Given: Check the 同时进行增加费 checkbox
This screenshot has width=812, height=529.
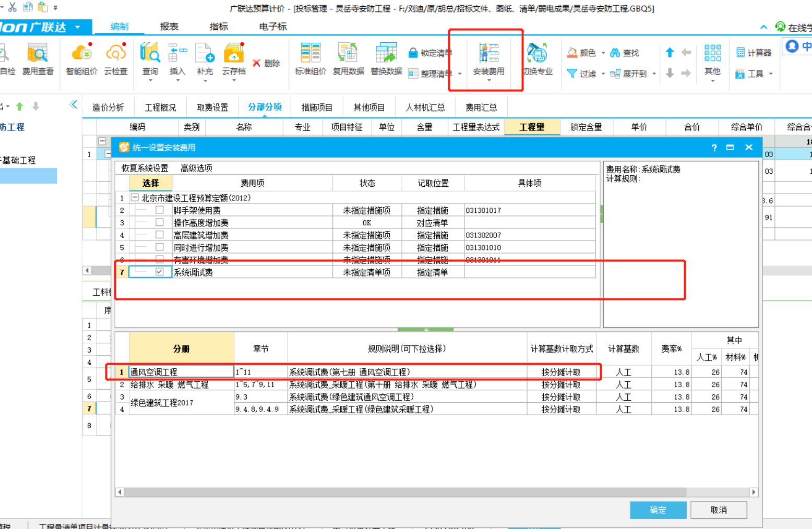Looking at the screenshot, I should pyautogui.click(x=160, y=247).
